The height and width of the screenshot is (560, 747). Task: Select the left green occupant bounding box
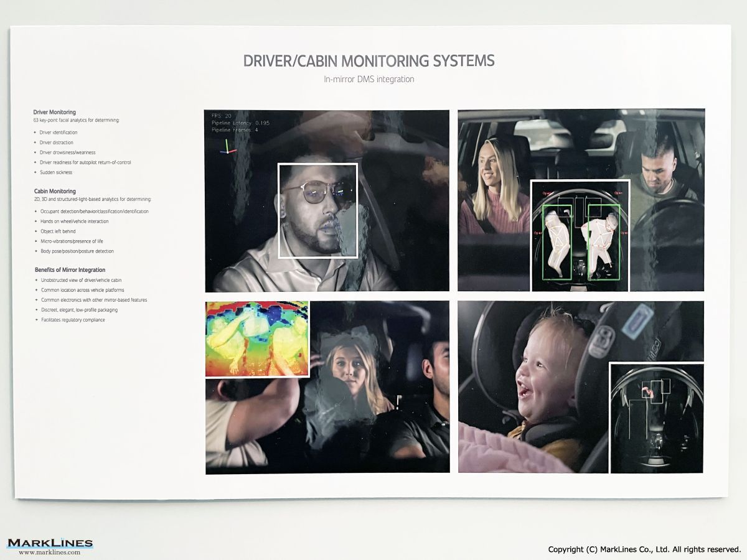557,242
